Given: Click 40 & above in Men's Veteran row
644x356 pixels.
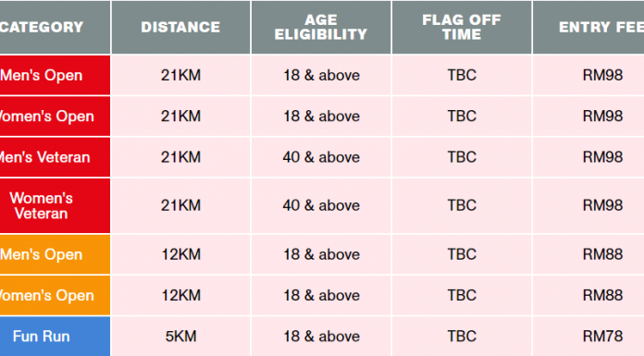Looking at the screenshot, I should [321, 157].
